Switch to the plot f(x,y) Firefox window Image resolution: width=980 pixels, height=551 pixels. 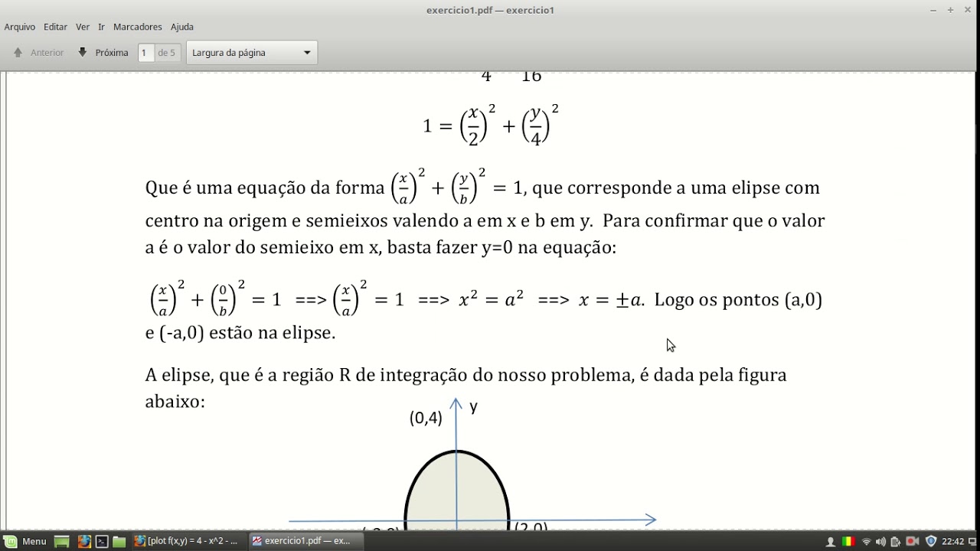(x=188, y=541)
